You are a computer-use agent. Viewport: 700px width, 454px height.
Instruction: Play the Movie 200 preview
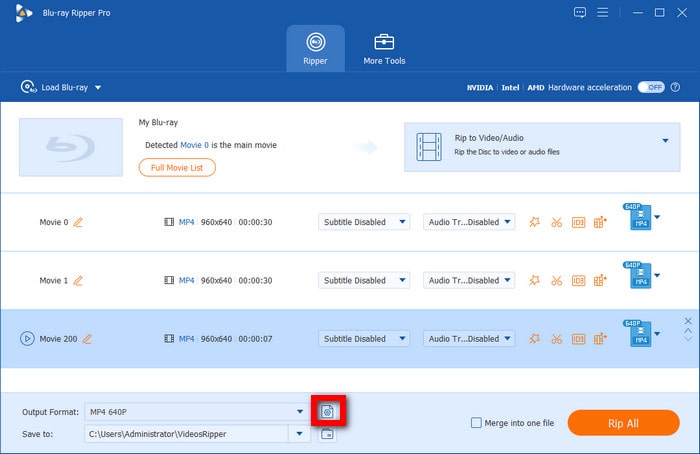point(27,338)
